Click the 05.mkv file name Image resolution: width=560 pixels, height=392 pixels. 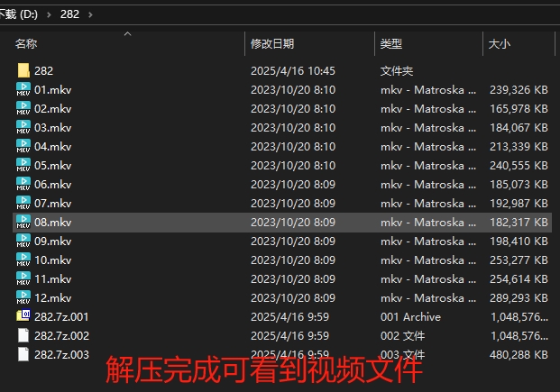[x=52, y=165]
